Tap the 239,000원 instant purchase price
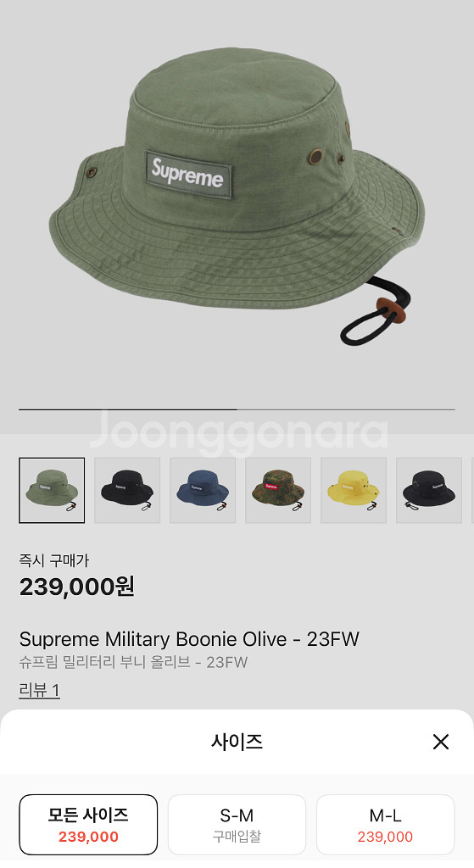Screen dimensions: 474x868 pos(77,587)
